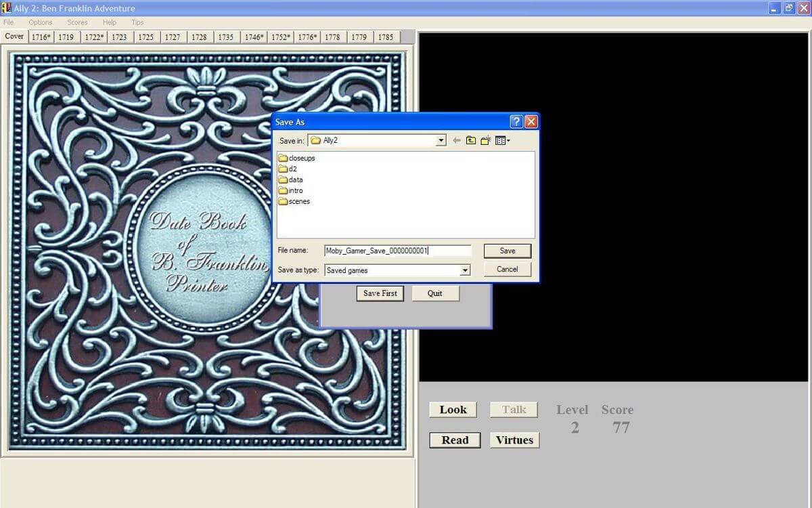The width and height of the screenshot is (812, 508).
Task: Restore down the Ally 2 window
Action: (x=789, y=8)
